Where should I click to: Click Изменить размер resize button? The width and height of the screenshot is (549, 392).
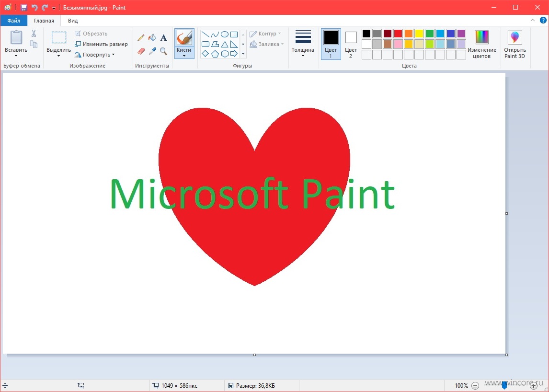click(101, 44)
